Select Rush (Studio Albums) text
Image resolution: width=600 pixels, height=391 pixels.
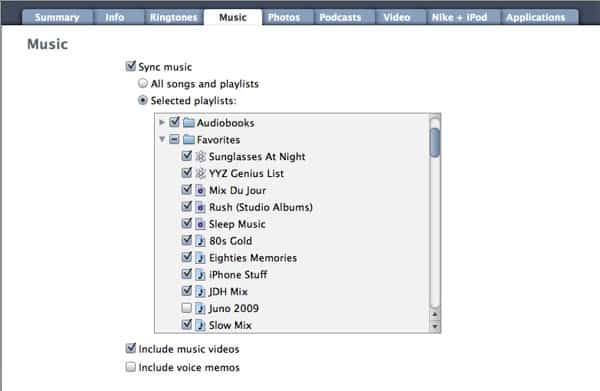[261, 207]
